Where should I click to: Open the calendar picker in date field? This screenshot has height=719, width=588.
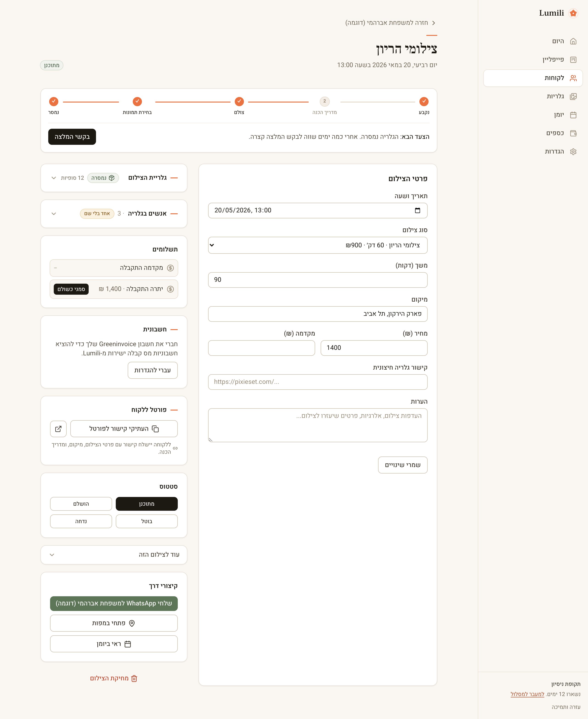(x=417, y=211)
